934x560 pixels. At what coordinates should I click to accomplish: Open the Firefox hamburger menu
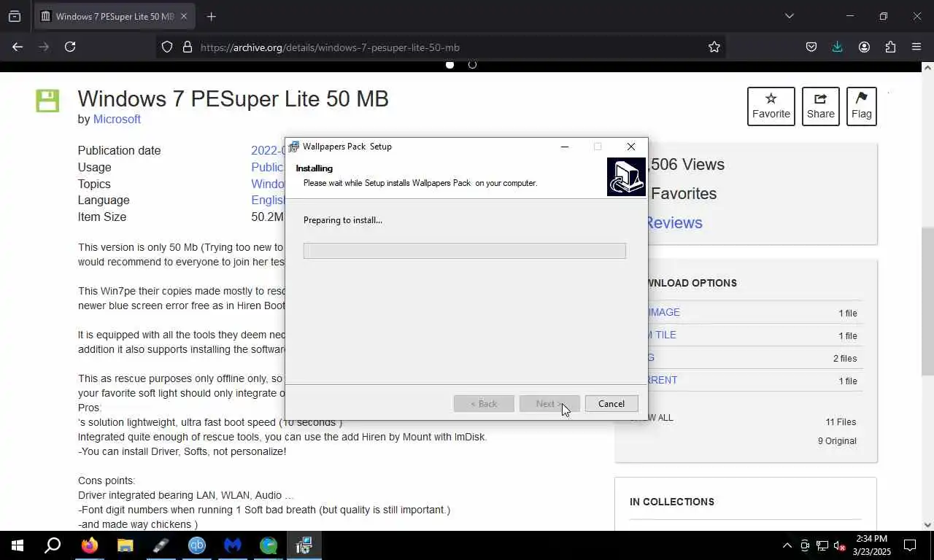point(916,47)
